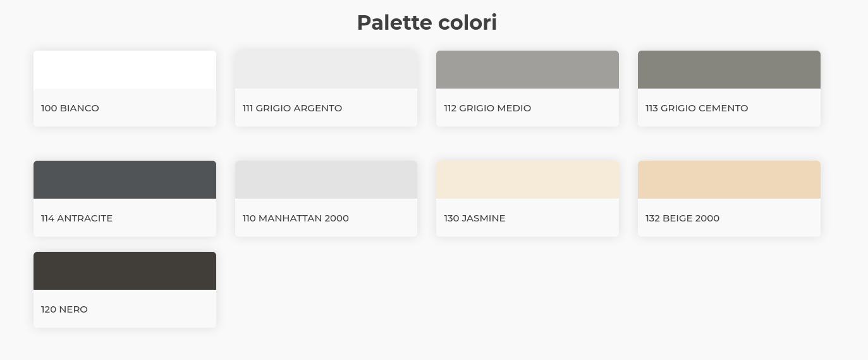Click the 110 MANHATTAN 2000 color swatch
The width and height of the screenshot is (868, 360).
pyautogui.click(x=326, y=180)
